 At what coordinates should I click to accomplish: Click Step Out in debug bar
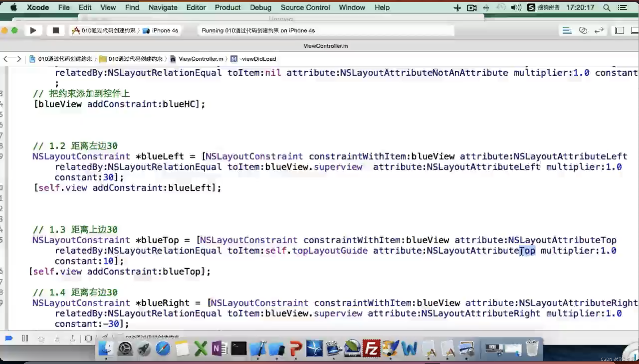coord(72,338)
